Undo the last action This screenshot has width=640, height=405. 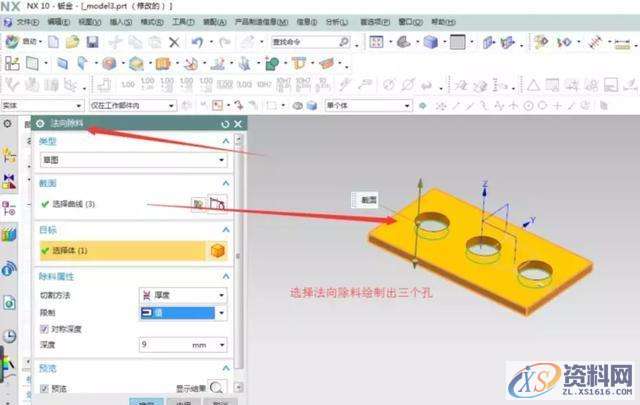pos(197,42)
